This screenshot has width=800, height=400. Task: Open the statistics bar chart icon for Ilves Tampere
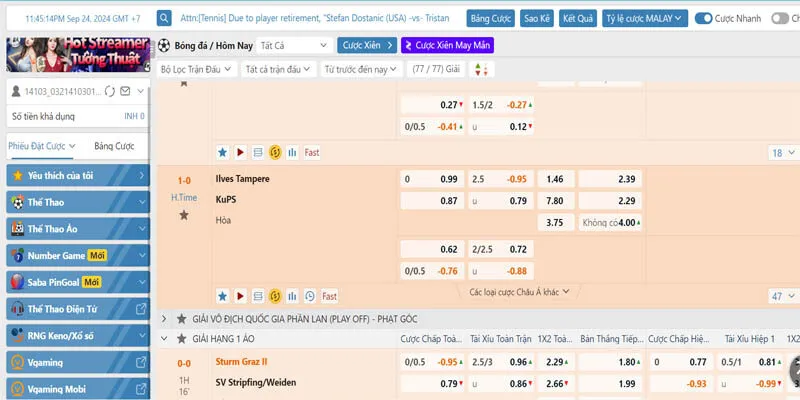pos(293,296)
